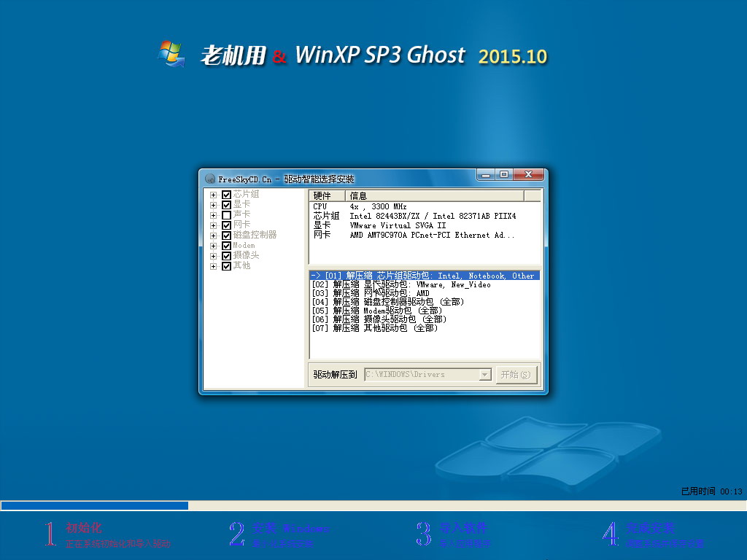
Task: Click the 开始(S) button
Action: [x=516, y=375]
